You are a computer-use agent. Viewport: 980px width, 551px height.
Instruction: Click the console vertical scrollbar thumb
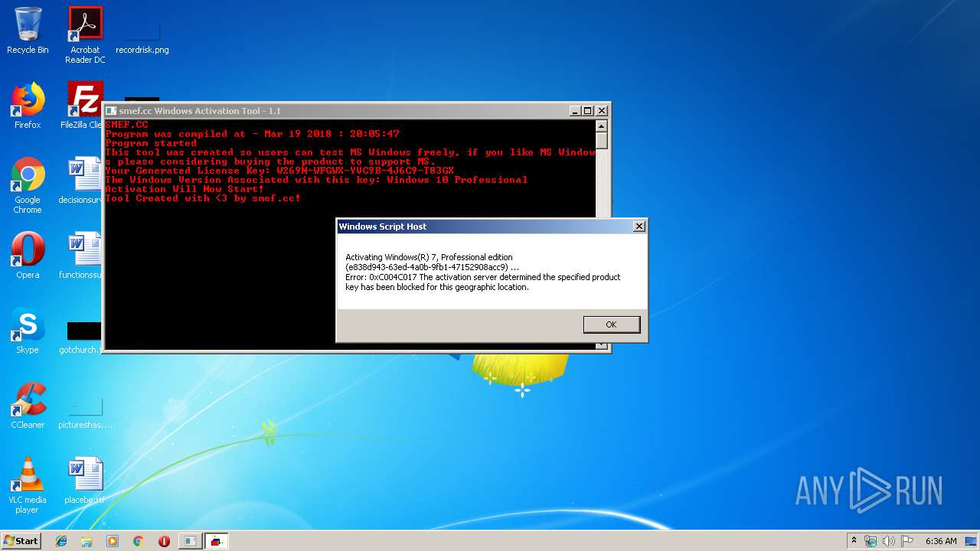[602, 141]
